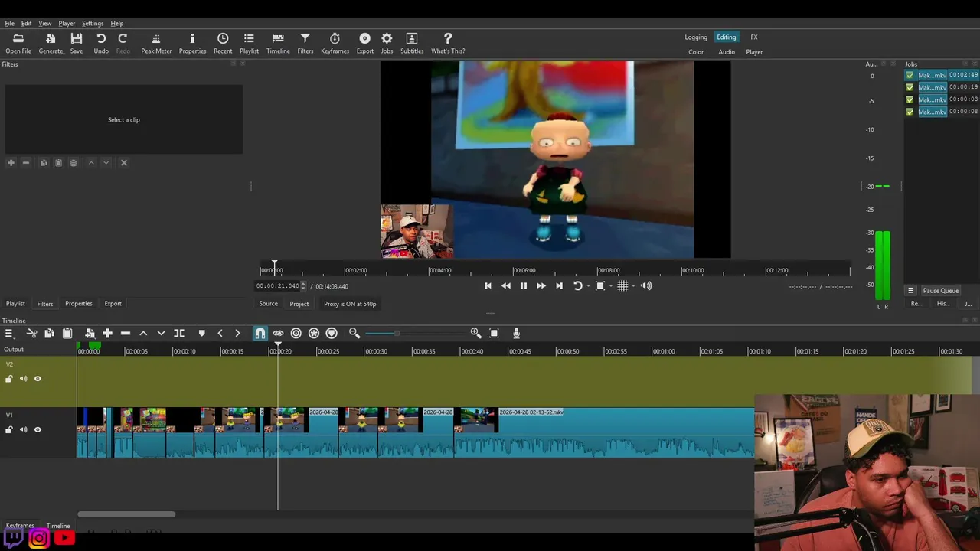Hide the V2 track
Image resolution: width=980 pixels, height=551 pixels.
[x=38, y=378]
